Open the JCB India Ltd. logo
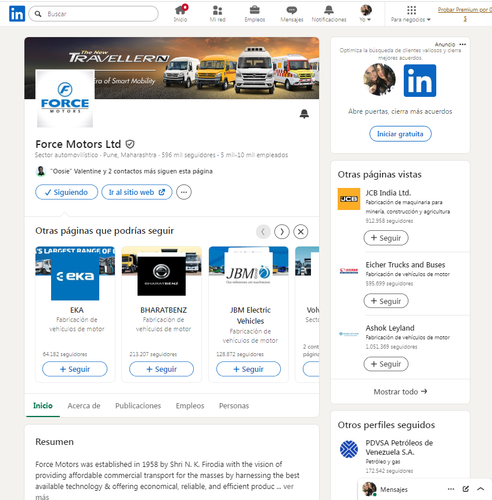492x500 pixels. pos(349,199)
